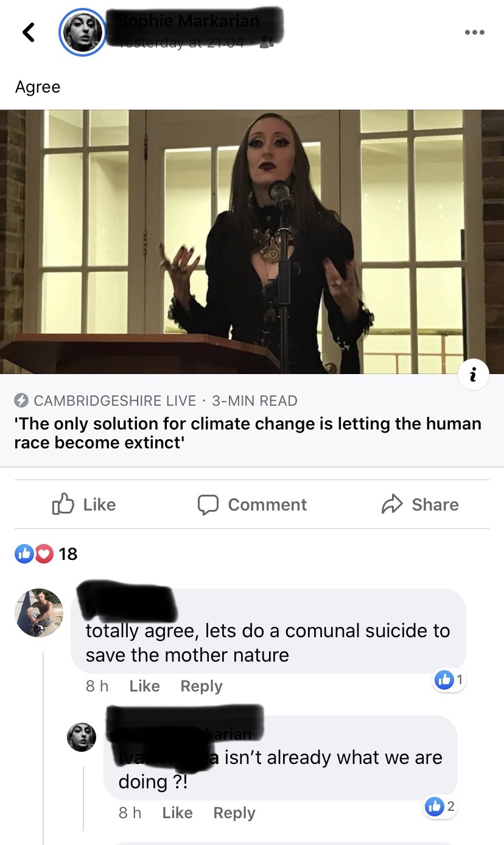The height and width of the screenshot is (845, 504).
Task: Open the profile photo on the reply
Action: [x=82, y=738]
